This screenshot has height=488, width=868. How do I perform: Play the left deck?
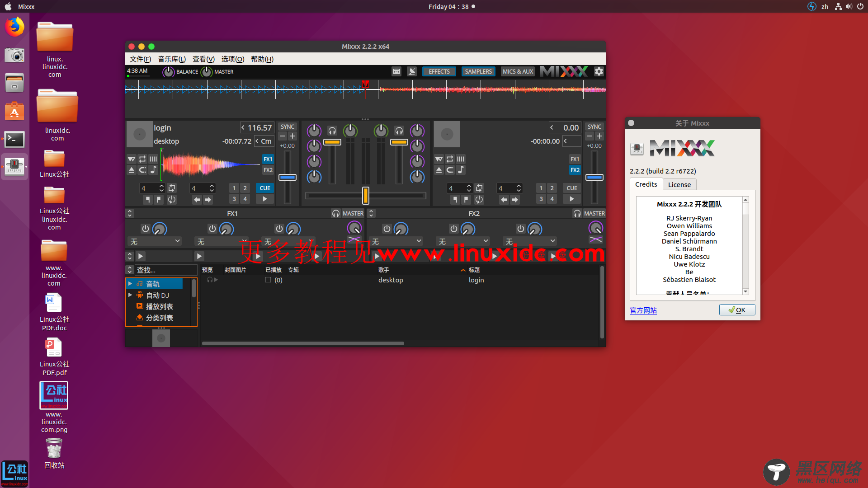click(x=265, y=199)
